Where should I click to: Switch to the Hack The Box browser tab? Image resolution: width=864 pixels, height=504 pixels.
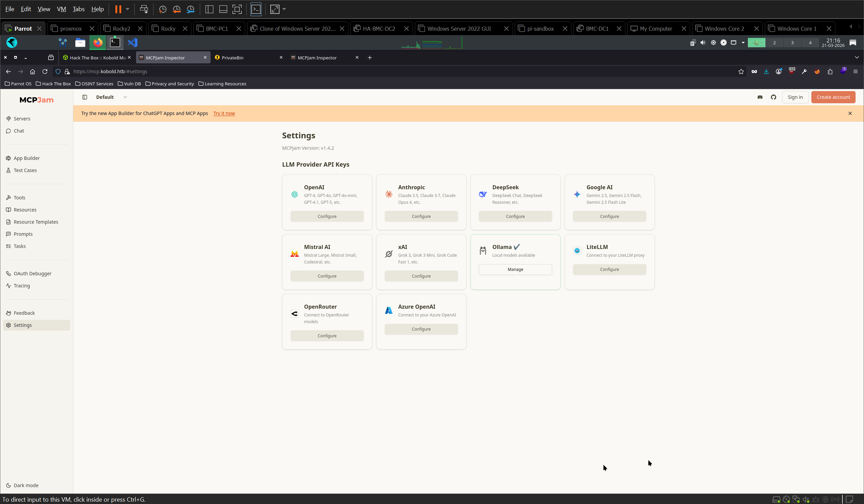coord(97,58)
